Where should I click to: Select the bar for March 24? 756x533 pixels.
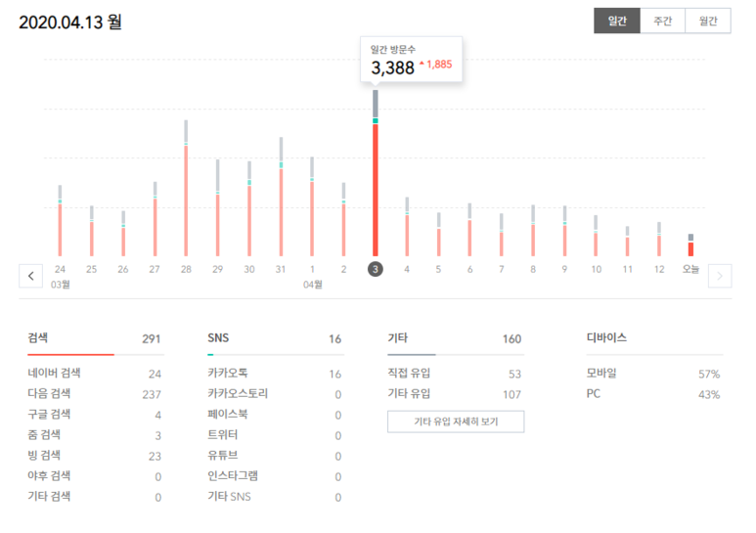[x=60, y=220]
